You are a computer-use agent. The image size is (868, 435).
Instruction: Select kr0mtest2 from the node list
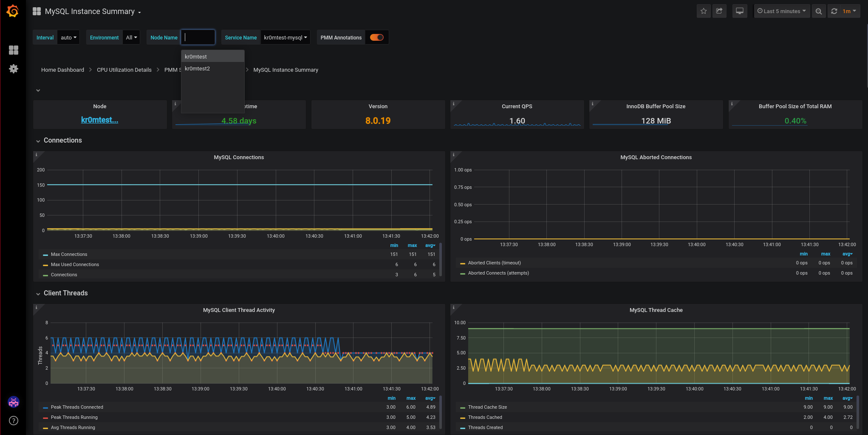coord(197,69)
